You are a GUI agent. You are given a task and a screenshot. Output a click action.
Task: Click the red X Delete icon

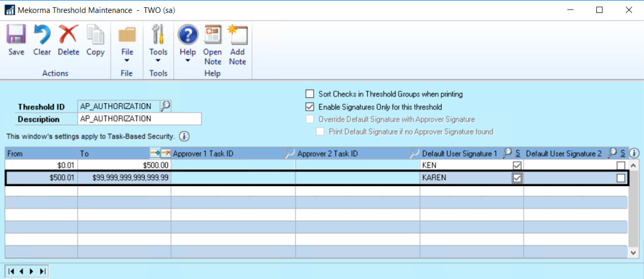[x=68, y=35]
